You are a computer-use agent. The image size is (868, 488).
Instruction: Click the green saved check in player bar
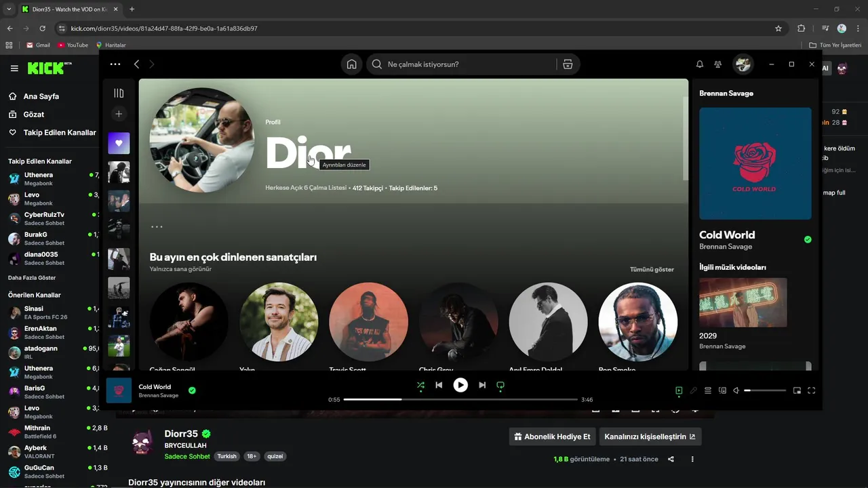[x=192, y=390]
